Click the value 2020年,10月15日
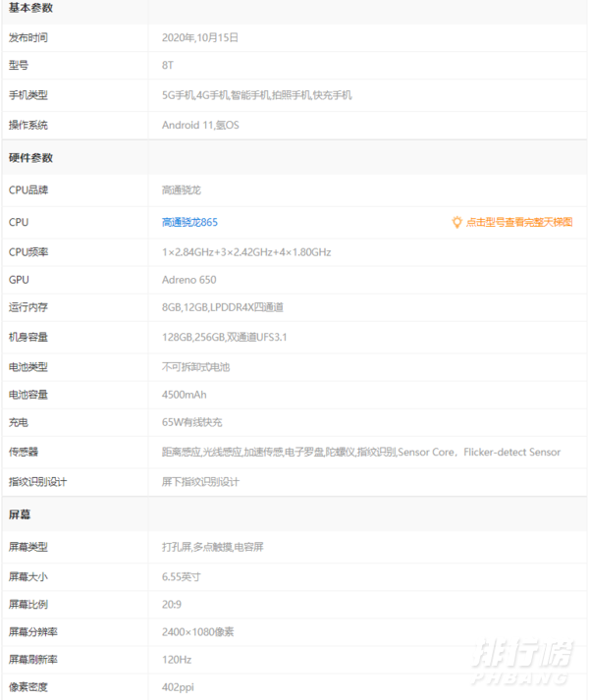589x700 pixels. [200, 37]
